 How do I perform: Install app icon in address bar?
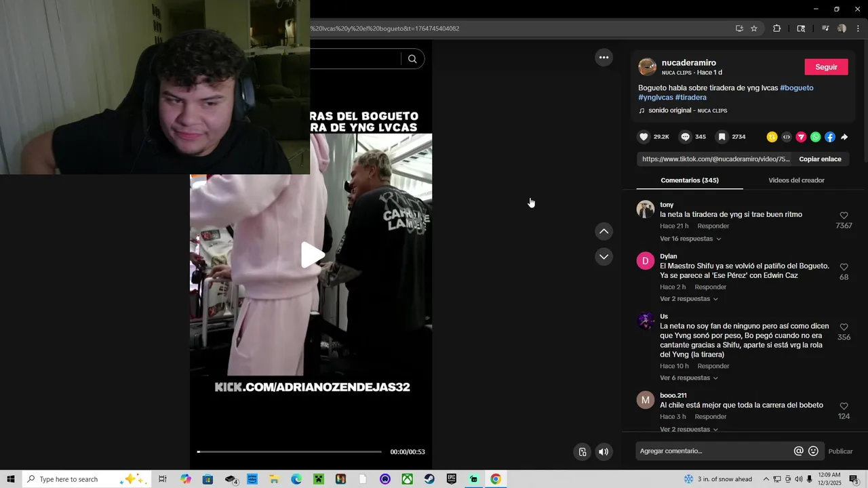coord(739,28)
